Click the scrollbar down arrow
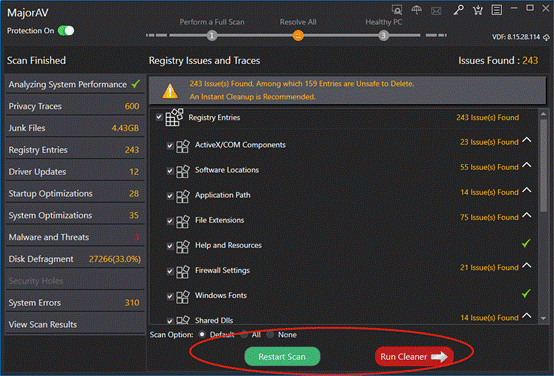The width and height of the screenshot is (554, 376). point(543,319)
